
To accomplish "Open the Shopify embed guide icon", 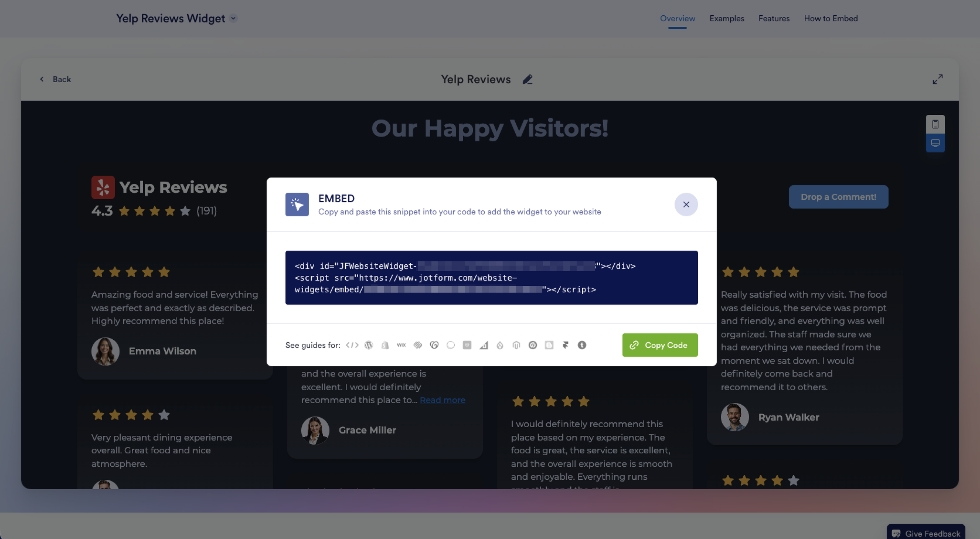I will [x=385, y=345].
